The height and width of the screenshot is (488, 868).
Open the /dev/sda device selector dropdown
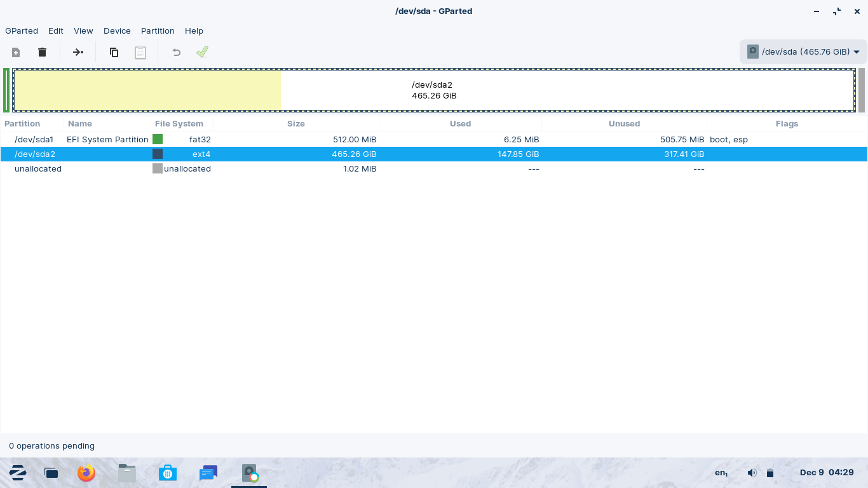coord(803,52)
